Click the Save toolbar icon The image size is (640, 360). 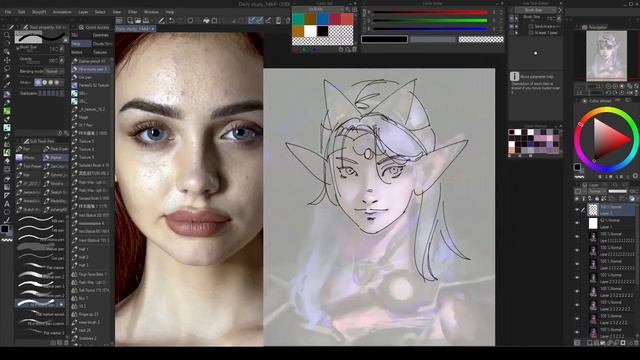pos(146,20)
